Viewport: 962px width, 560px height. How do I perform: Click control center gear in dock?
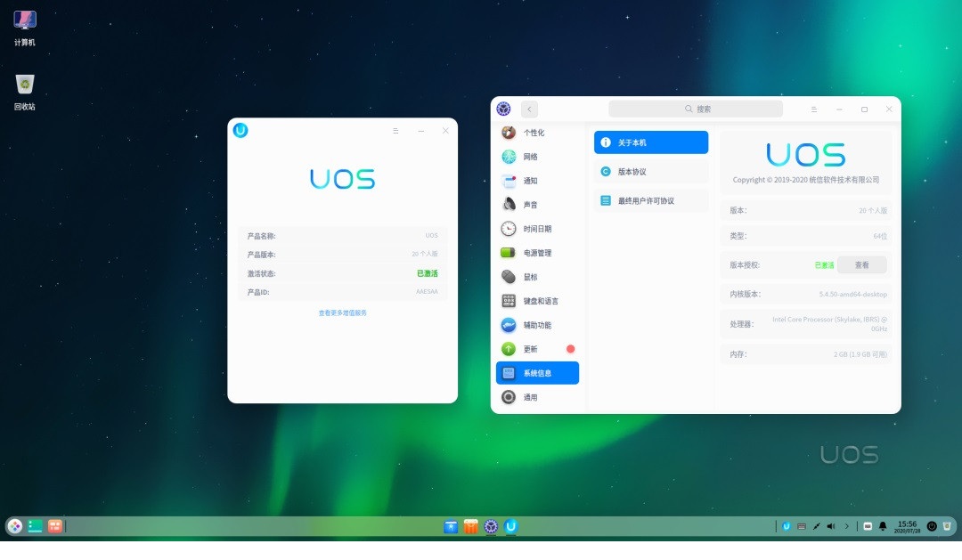(491, 526)
